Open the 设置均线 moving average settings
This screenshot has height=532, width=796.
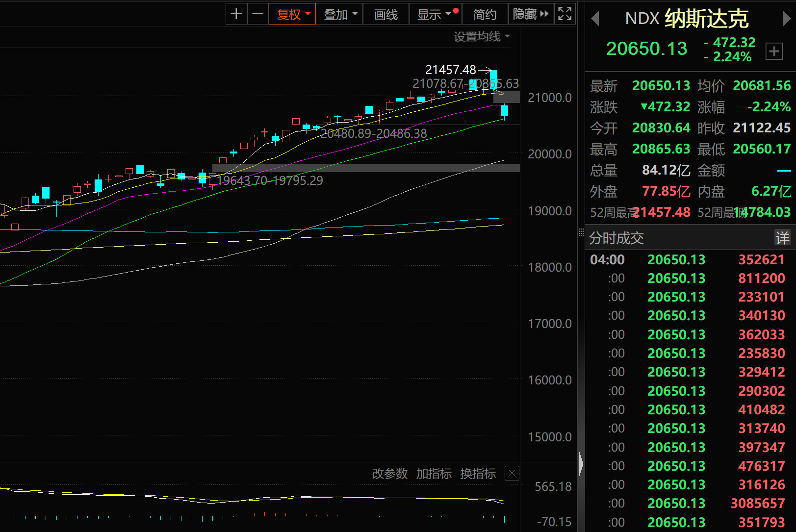point(482,37)
